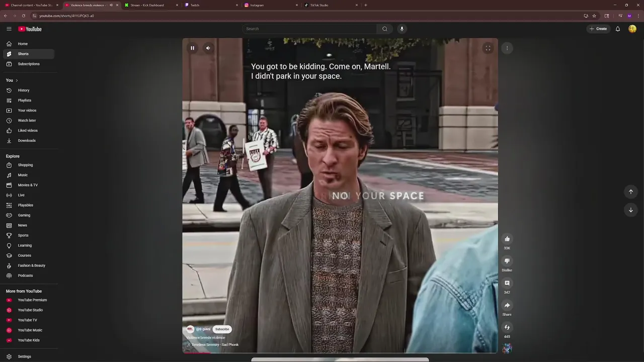This screenshot has width=644, height=362.
Task: Open remix option (445)
Action: point(507,327)
